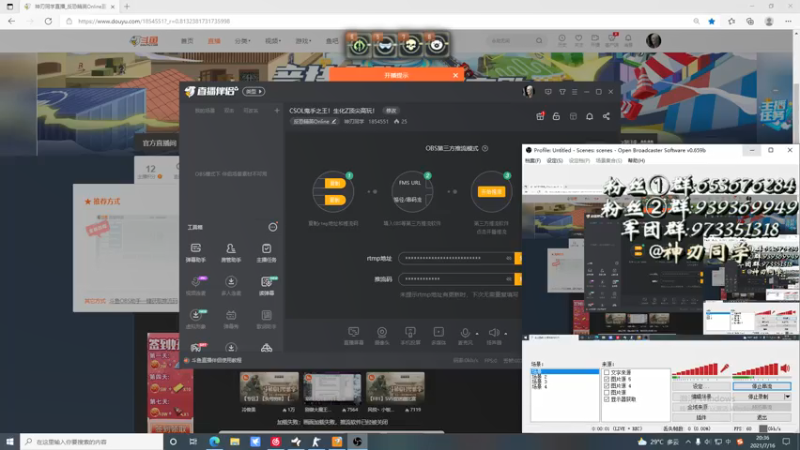Click the Douyu 历史 history clock icon

(x=562, y=40)
